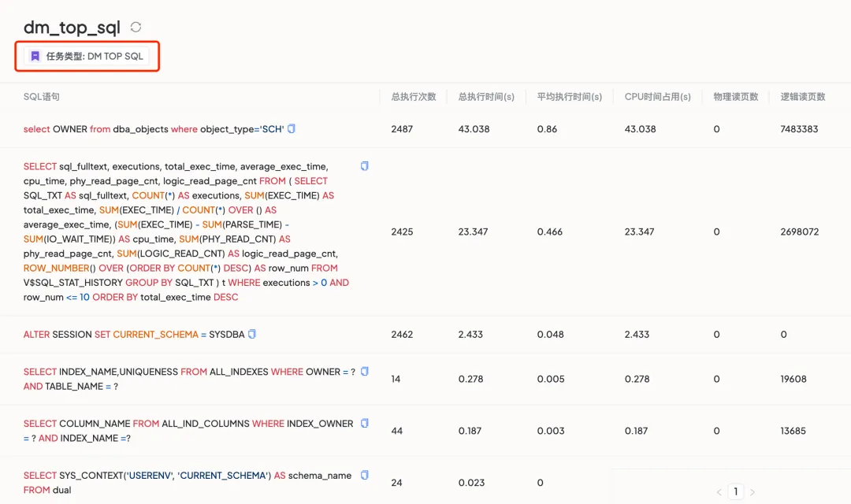Click the 任务类型: DM TOP SQL tag
851x504 pixels.
pos(87,57)
